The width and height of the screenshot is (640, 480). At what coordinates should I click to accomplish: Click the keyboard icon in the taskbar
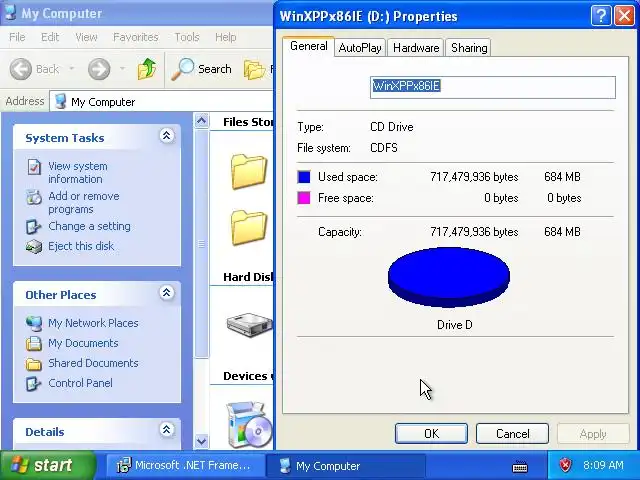coord(520,466)
